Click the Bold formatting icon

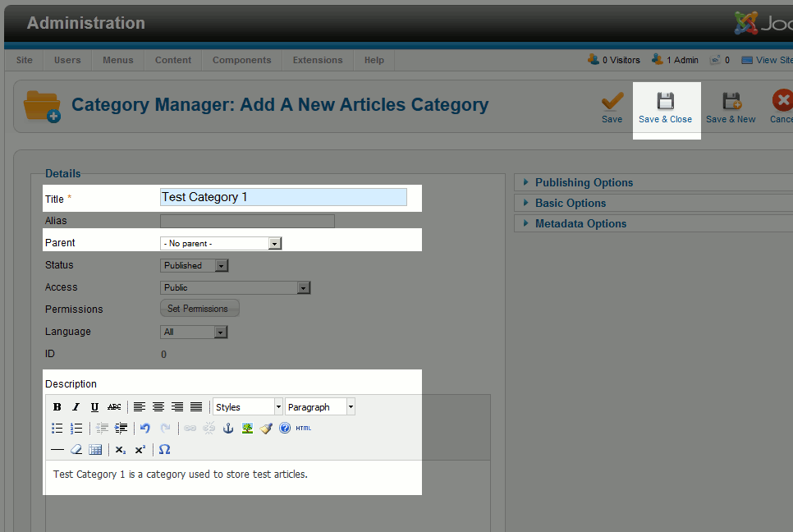click(57, 407)
